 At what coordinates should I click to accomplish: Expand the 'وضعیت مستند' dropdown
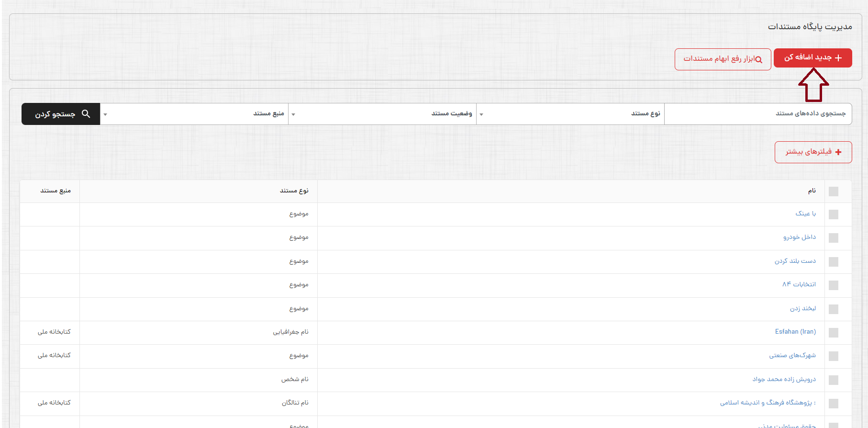(x=382, y=114)
